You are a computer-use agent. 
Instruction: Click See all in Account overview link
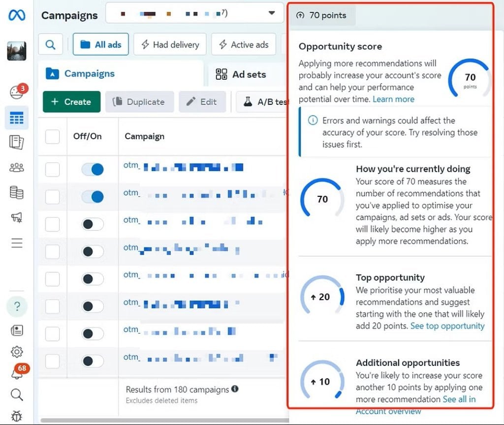click(416, 405)
